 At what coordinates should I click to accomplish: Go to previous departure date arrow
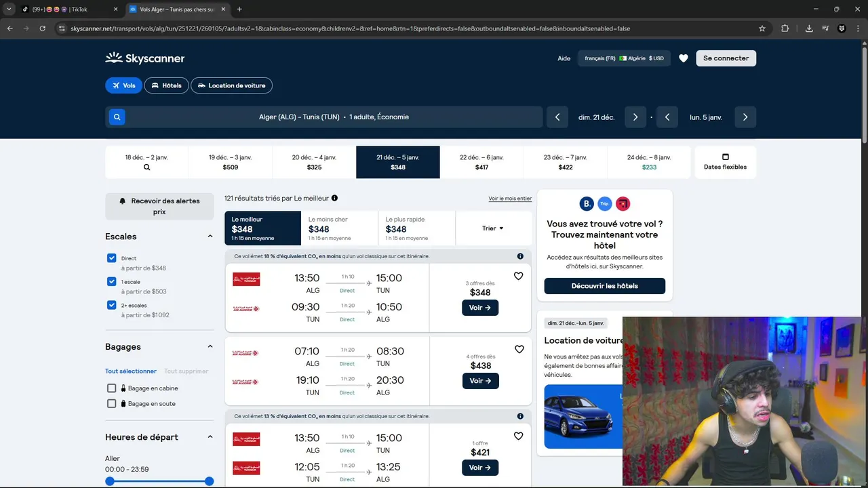coord(557,117)
